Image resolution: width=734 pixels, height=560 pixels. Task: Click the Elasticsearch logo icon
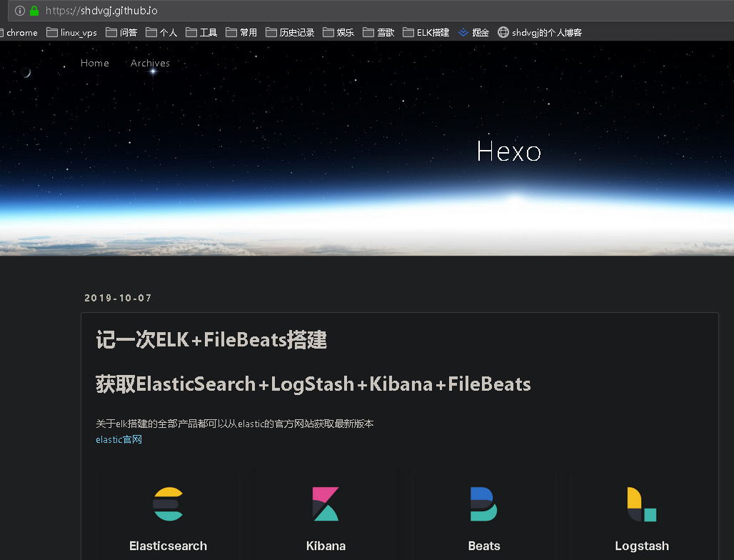(169, 504)
